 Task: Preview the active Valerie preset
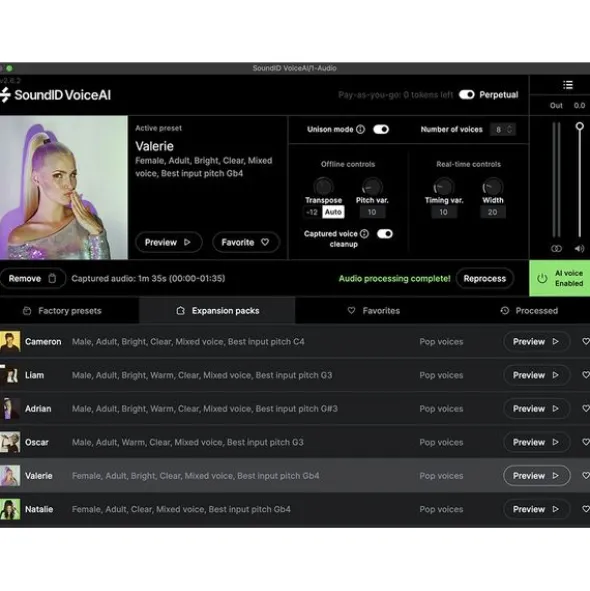point(169,242)
